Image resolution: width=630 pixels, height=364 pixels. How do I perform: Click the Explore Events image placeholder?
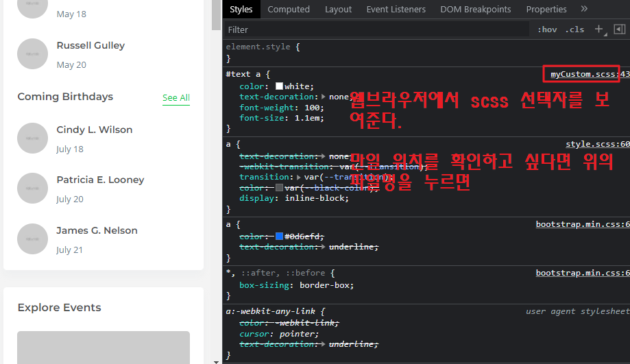click(x=104, y=348)
